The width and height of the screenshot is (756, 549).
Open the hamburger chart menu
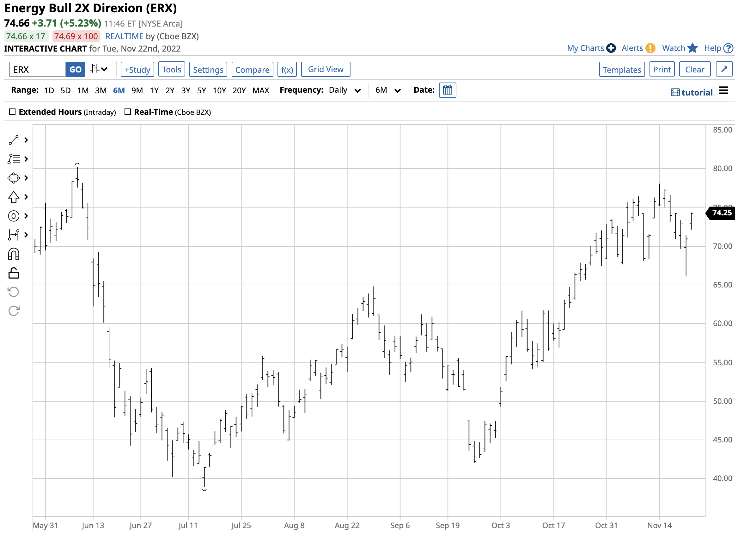tap(724, 91)
